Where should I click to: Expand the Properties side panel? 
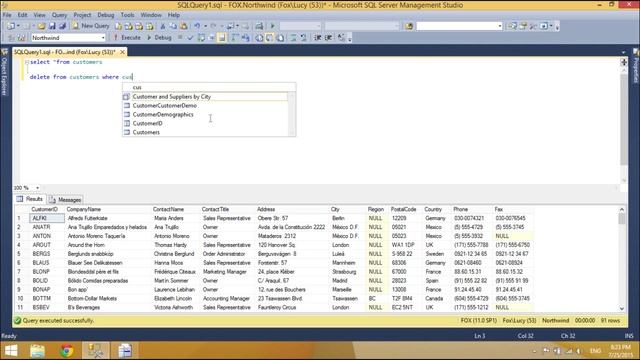[636, 66]
